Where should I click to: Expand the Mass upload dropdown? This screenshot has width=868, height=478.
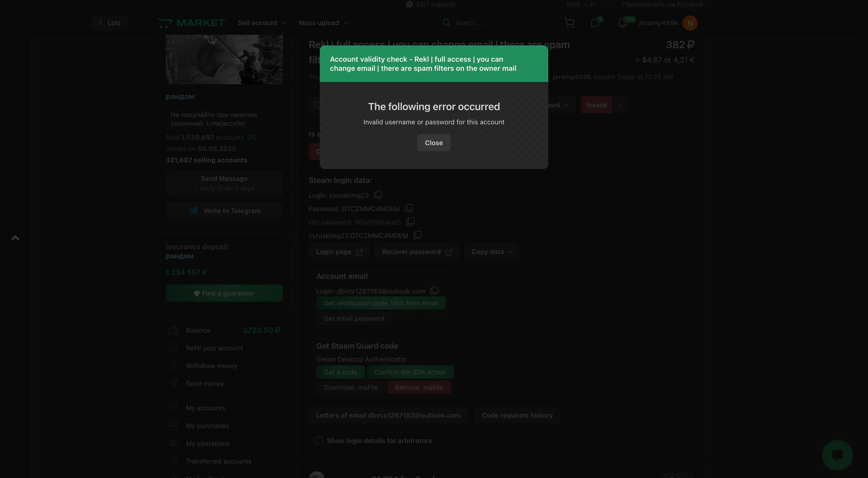pyautogui.click(x=324, y=23)
